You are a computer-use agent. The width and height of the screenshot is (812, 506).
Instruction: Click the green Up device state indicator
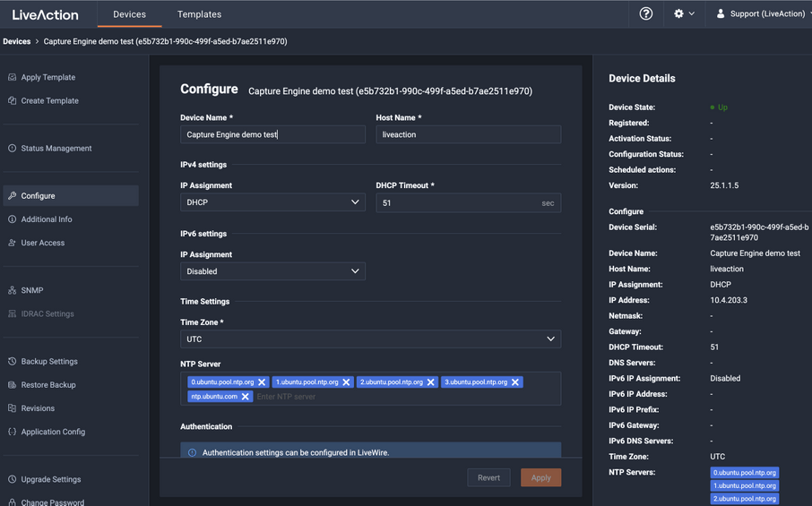tap(719, 107)
